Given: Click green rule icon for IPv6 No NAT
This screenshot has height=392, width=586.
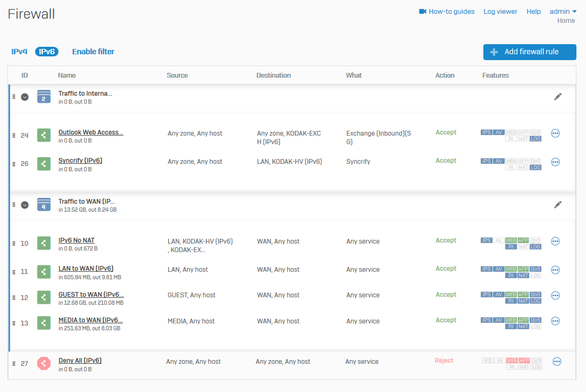Looking at the screenshot, I should 44,243.
